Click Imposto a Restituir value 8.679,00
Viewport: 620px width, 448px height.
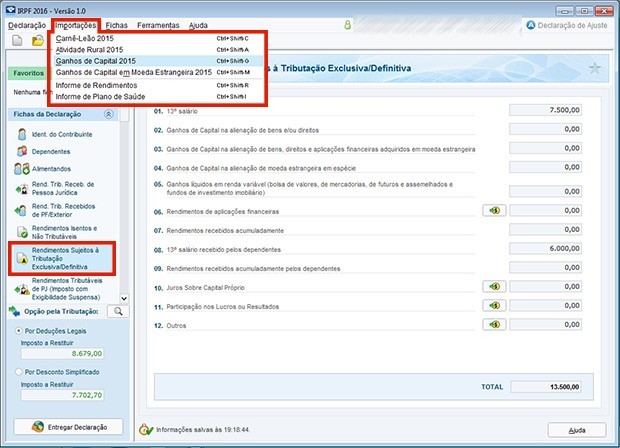[x=62, y=353]
